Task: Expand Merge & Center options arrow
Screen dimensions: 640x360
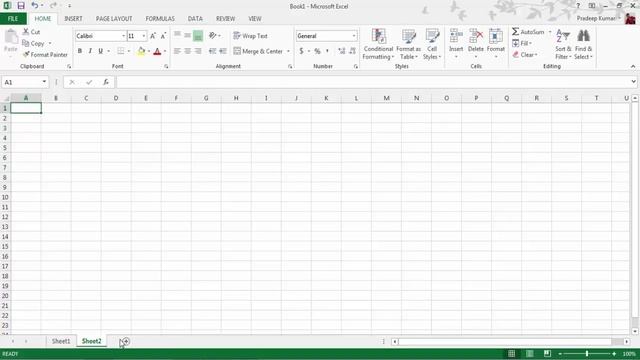Action: pyautogui.click(x=288, y=51)
